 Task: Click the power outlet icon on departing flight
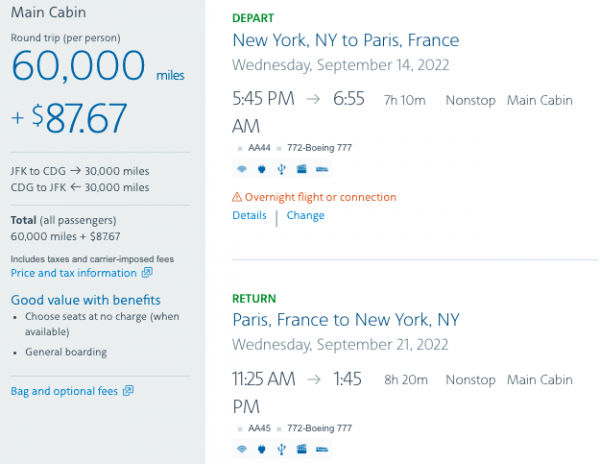click(261, 168)
